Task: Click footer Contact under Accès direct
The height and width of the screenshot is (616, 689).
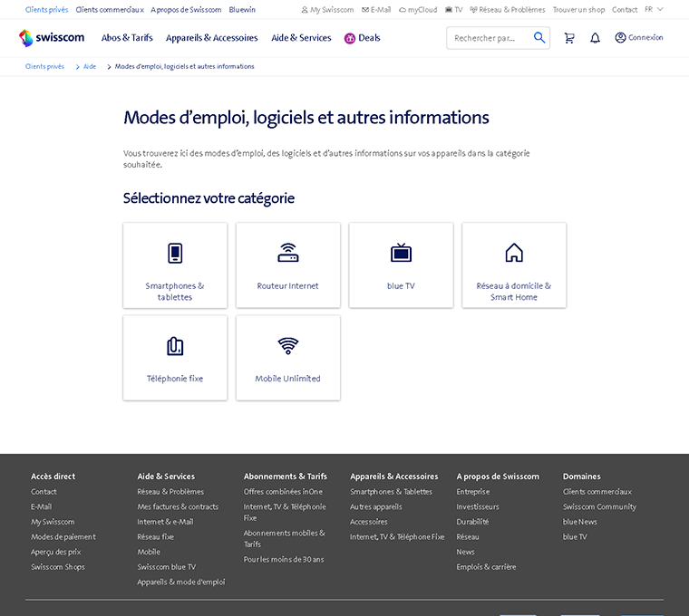Action: tap(44, 492)
